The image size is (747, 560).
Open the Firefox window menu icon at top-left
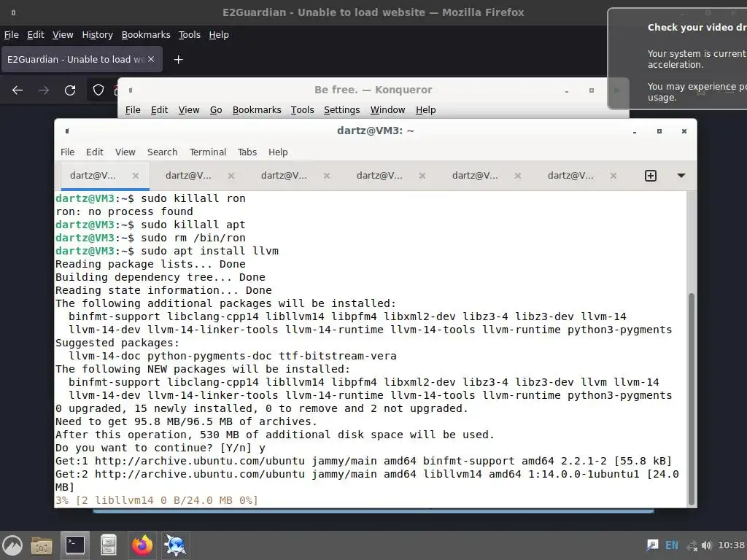pos(13,12)
